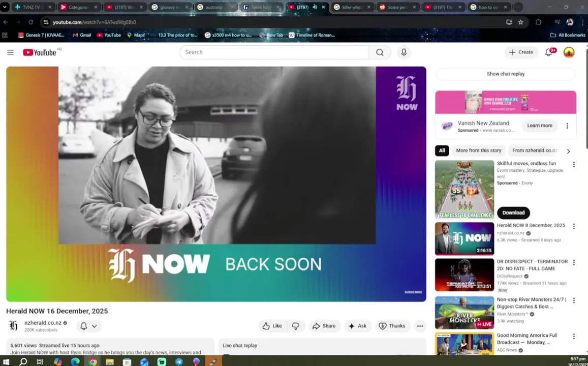The width and height of the screenshot is (588, 366).
Task: Open All Bookmarks folder
Action: pyautogui.click(x=567, y=35)
